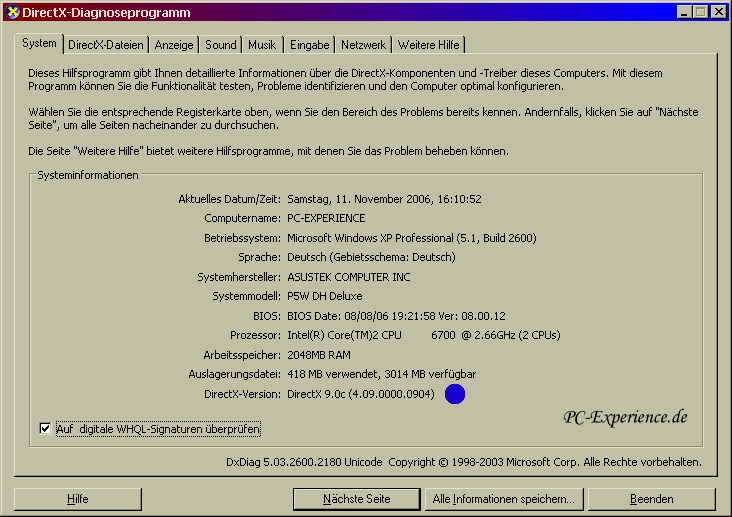Screen dimensions: 732x517
Task: Switch to the Anzeige tab
Action: (x=174, y=45)
